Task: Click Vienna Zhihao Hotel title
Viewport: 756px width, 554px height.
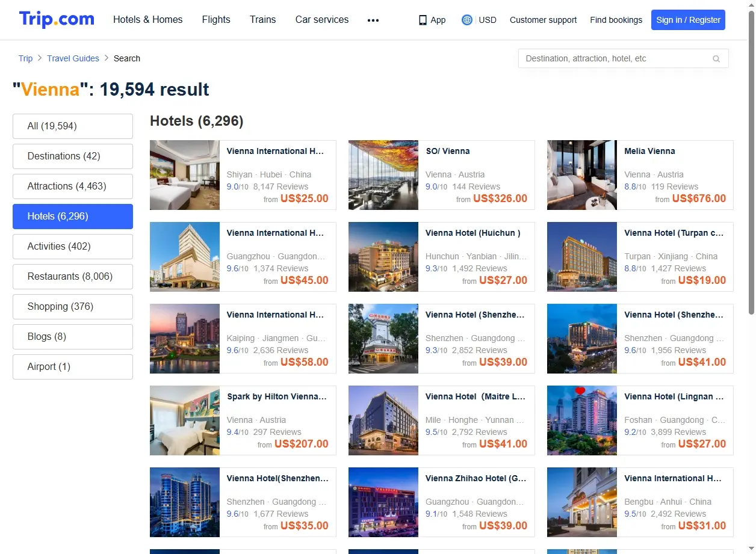Action: pos(476,478)
